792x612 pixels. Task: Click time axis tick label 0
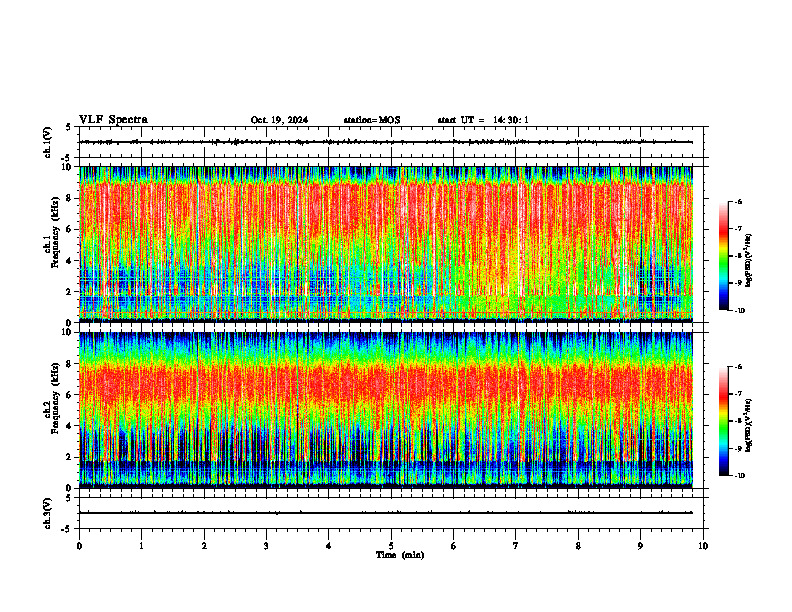(79, 546)
